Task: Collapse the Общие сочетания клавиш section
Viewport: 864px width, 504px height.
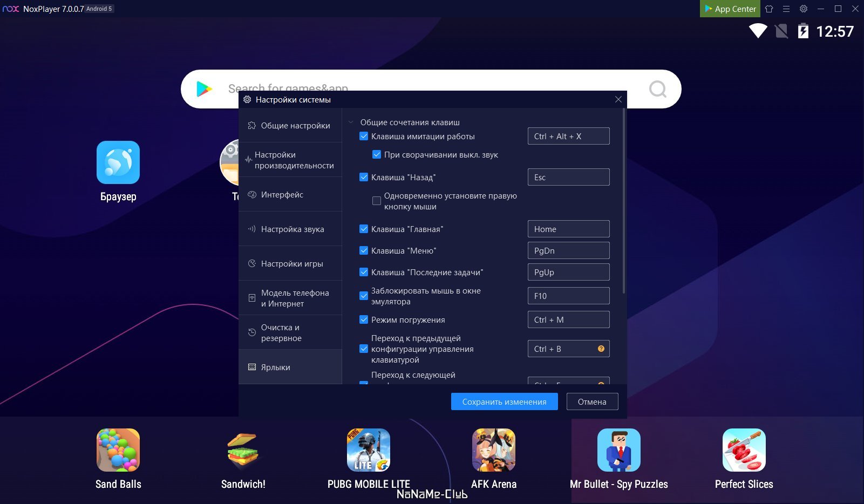Action: tap(351, 122)
